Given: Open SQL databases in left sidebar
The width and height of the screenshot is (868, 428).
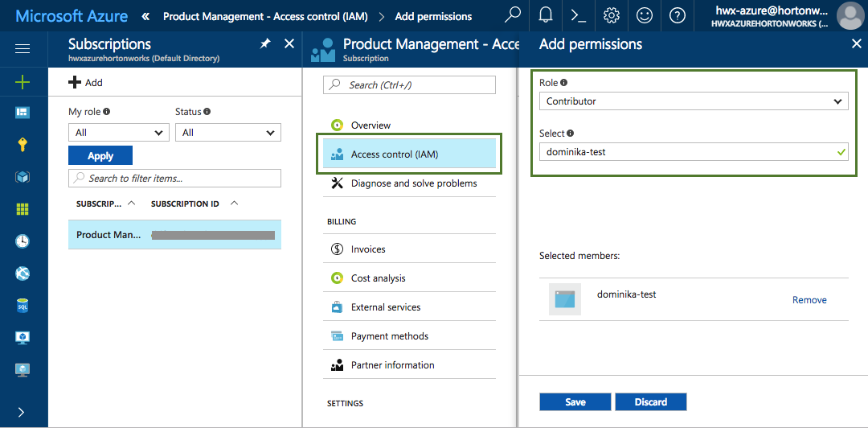Looking at the screenshot, I should (23, 306).
